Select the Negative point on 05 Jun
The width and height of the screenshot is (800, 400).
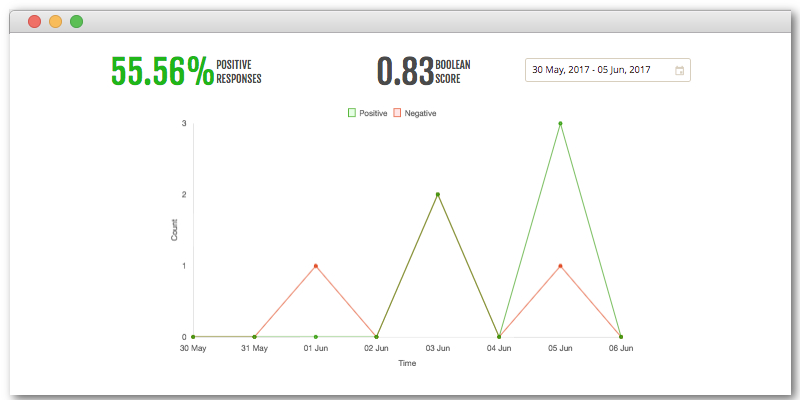click(x=560, y=266)
